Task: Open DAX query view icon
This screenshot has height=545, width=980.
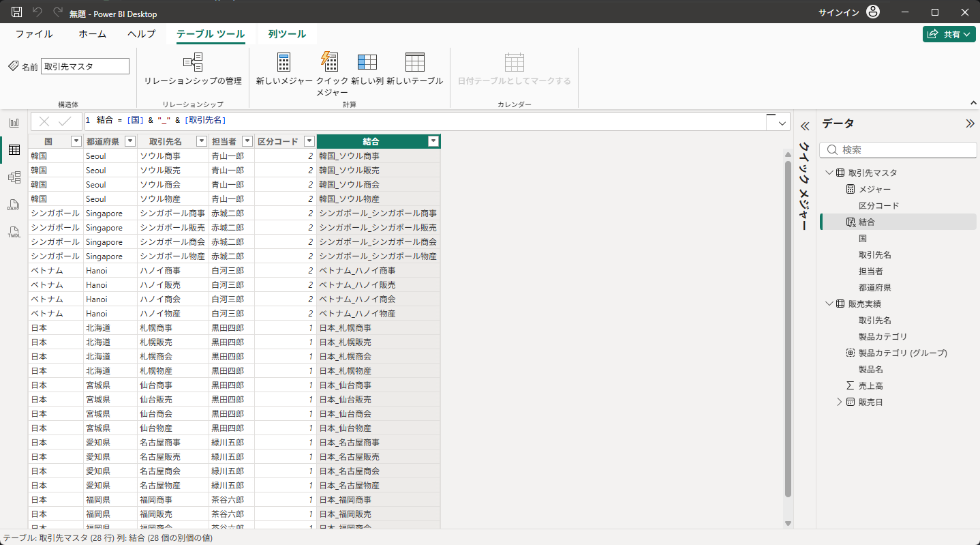Action: point(14,205)
